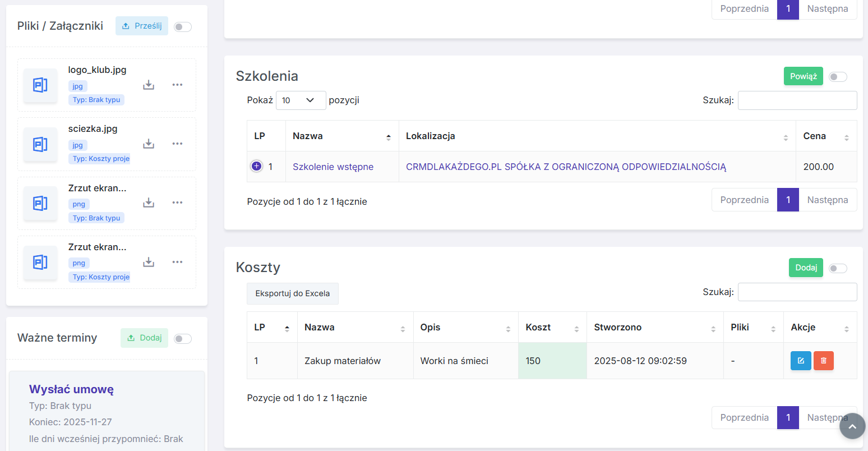868x451 pixels.
Task: Download the Zrzut ekran png typed Koszty proje
Action: click(x=149, y=262)
